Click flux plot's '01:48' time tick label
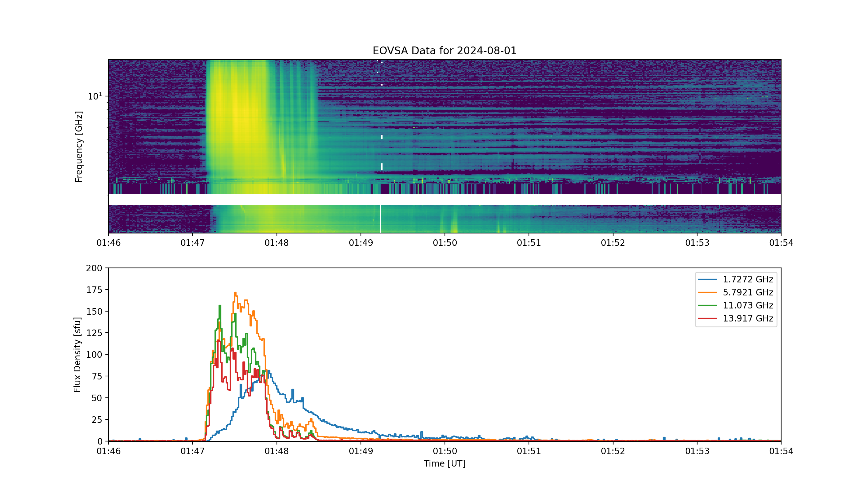868x496 pixels. point(277,451)
